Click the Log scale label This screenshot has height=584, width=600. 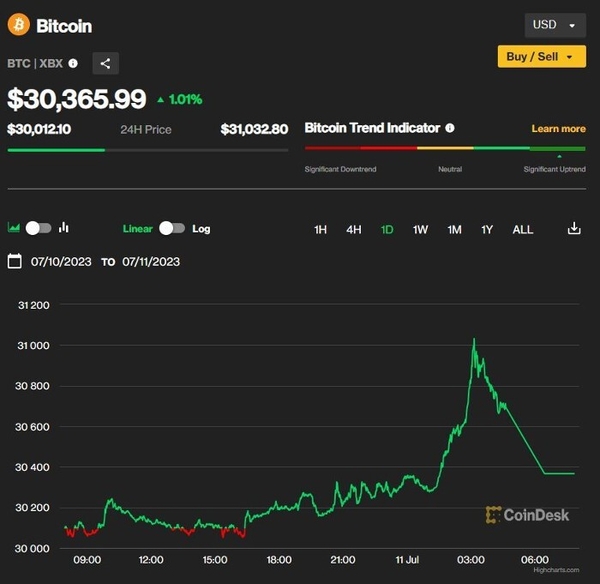click(x=201, y=229)
